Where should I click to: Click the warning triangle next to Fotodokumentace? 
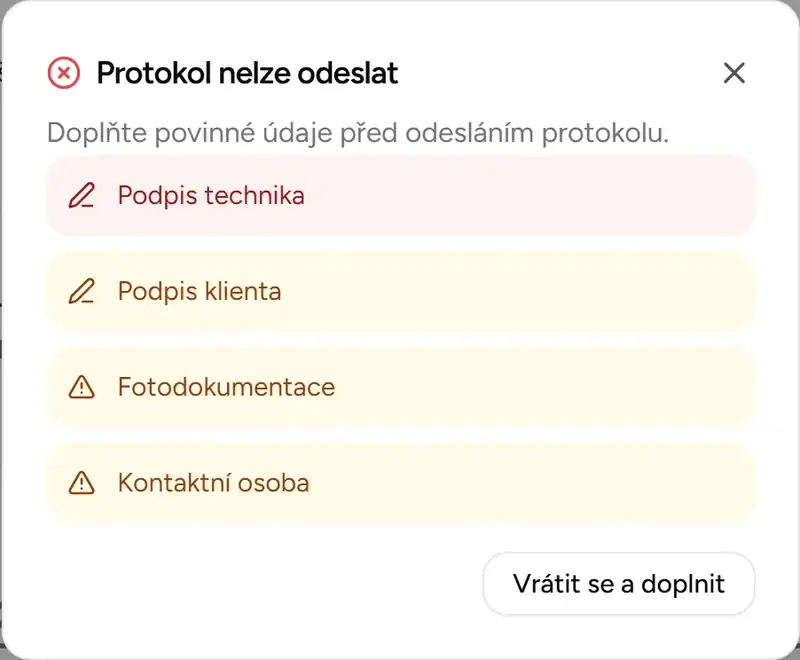[82, 387]
